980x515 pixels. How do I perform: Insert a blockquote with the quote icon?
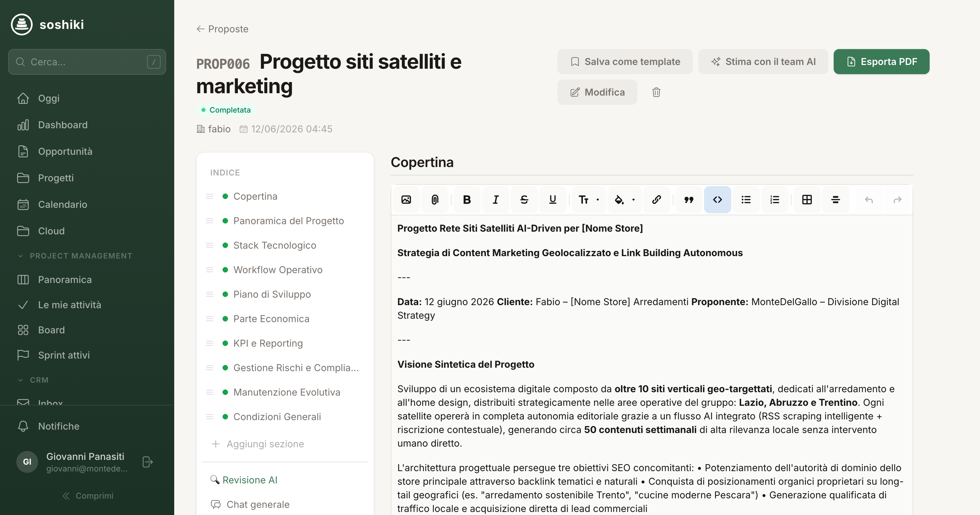[689, 200]
